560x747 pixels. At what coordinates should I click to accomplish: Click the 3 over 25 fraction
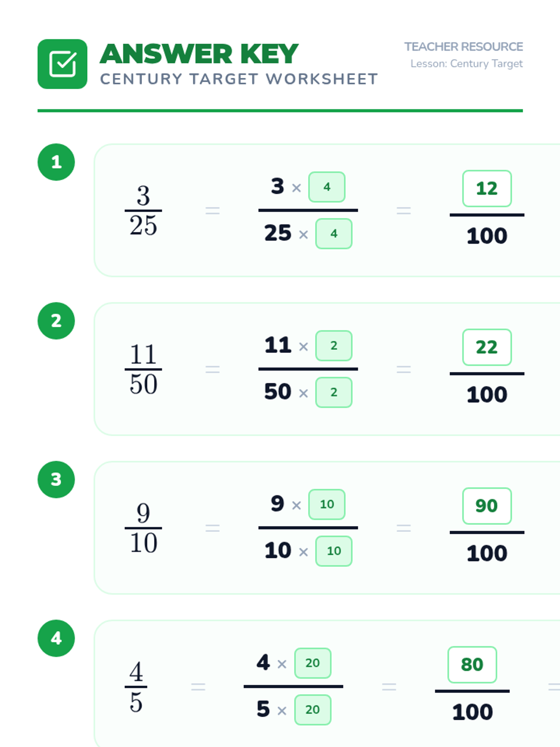click(x=143, y=211)
